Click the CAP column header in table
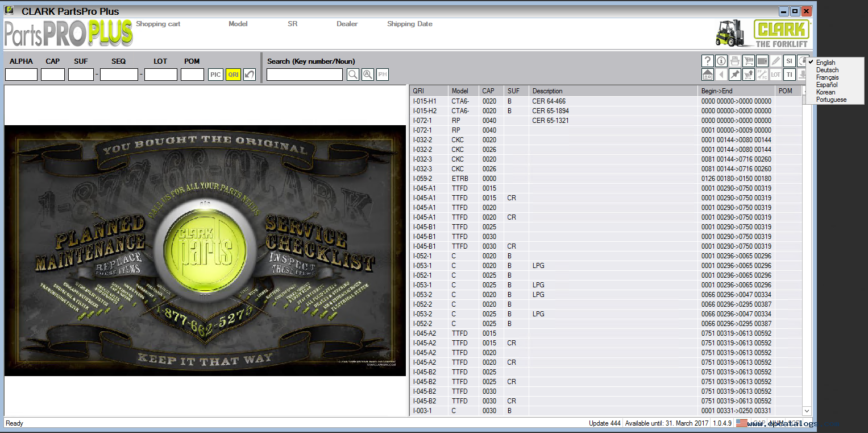The image size is (868, 433). [491, 91]
